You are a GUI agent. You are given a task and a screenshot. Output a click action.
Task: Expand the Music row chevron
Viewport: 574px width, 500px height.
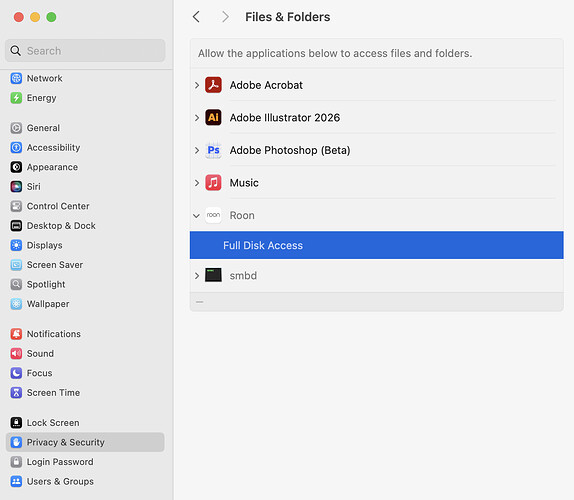click(197, 183)
